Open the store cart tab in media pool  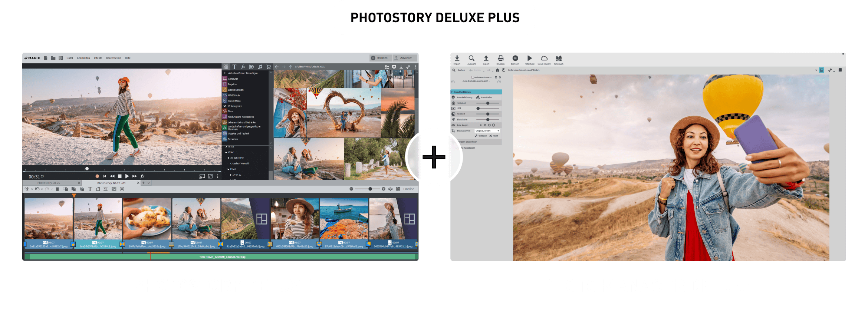click(x=269, y=67)
